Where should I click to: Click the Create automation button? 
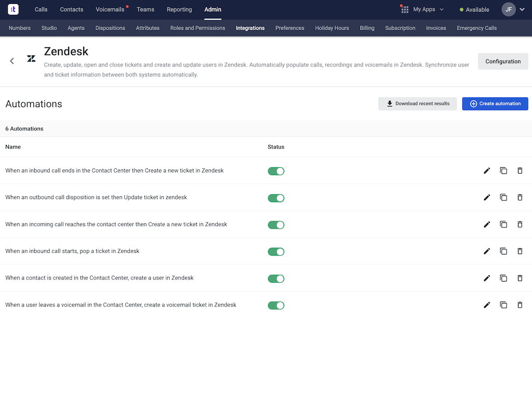click(495, 103)
